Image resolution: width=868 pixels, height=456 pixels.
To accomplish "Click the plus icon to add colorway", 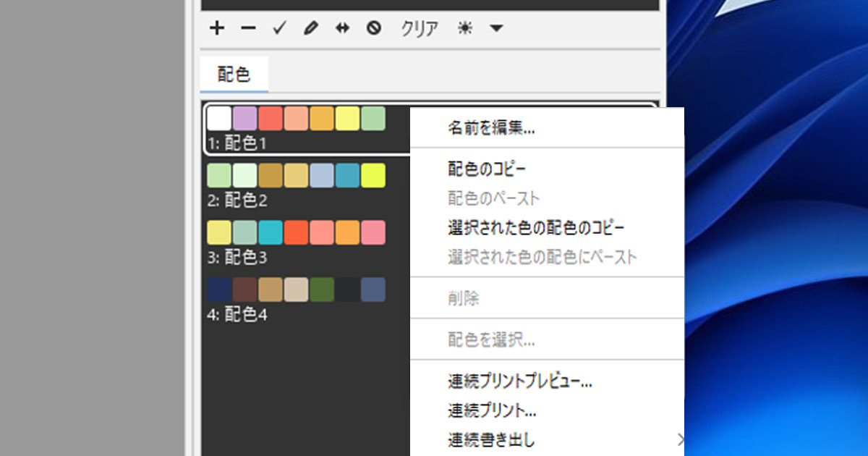I will click(x=217, y=28).
